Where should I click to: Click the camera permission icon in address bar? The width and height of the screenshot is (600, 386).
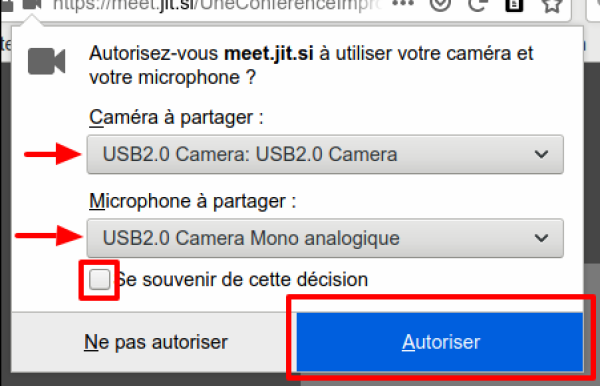32,5
